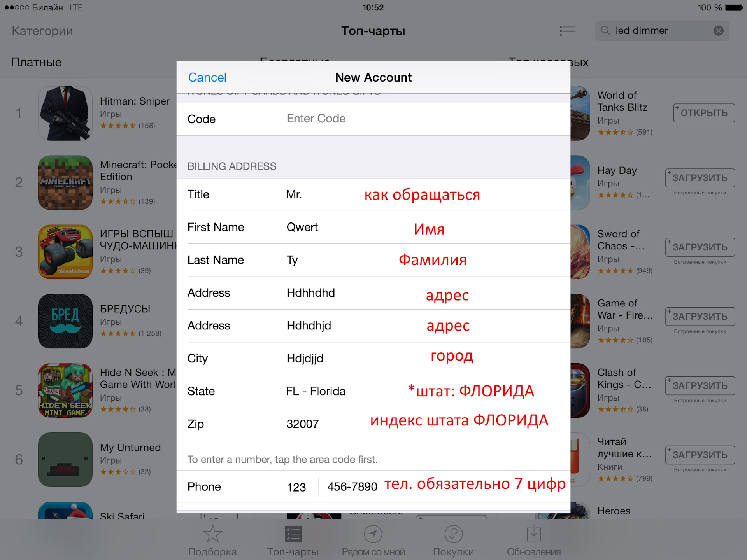Tap Билайн carrier signal indicator
This screenshot has height=560, width=747.
pos(33,7)
